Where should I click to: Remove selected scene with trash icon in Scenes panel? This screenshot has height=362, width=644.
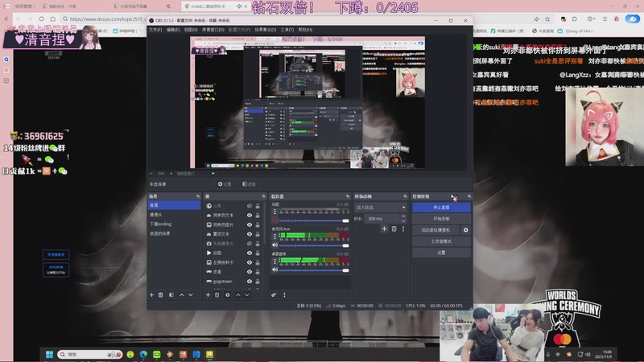coord(160,294)
